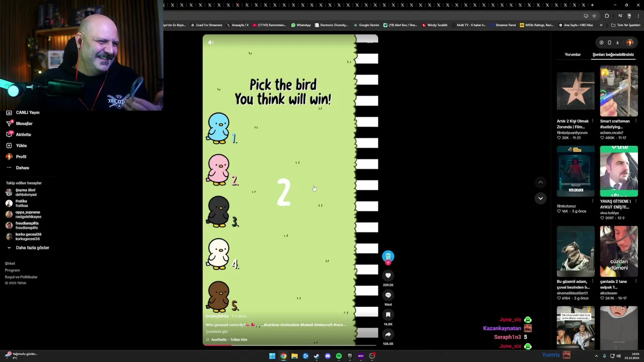The height and width of the screenshot is (362, 644).
Task: Open followed account oppa_supreme
Action: pos(23,214)
